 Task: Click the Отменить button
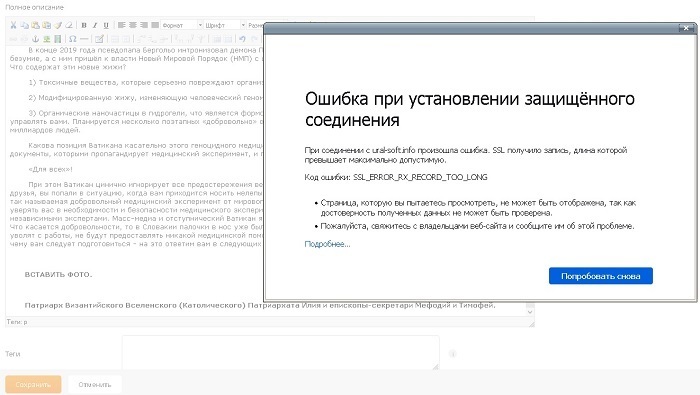(x=95, y=384)
